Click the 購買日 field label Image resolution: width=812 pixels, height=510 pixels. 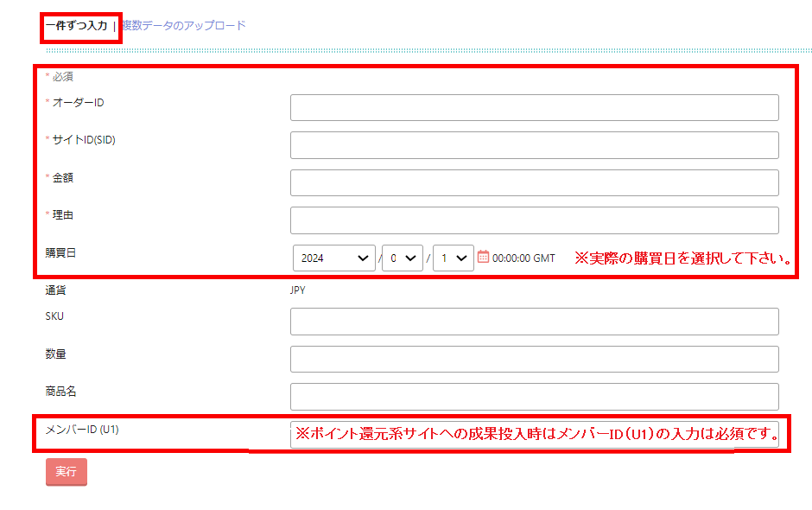[60, 253]
